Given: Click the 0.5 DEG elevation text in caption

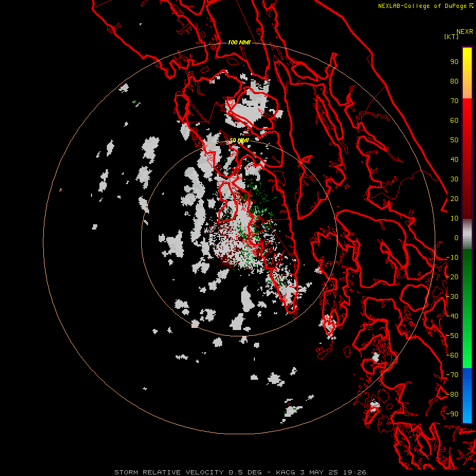Looking at the screenshot, I should [x=245, y=472].
